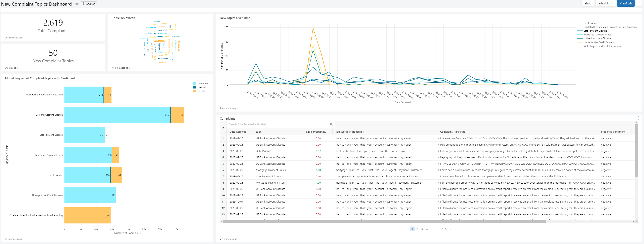Open the Schedule dropdown
Image resolution: width=644 pixels, height=244 pixels.
coord(605,3)
